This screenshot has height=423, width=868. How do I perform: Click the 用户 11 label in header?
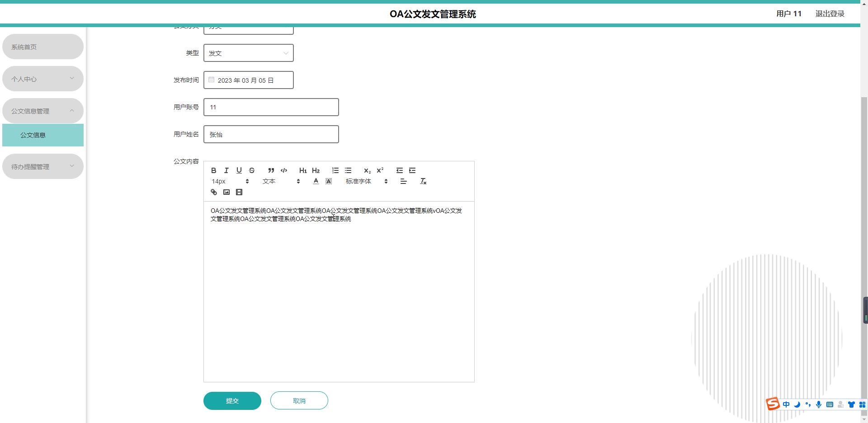click(789, 14)
